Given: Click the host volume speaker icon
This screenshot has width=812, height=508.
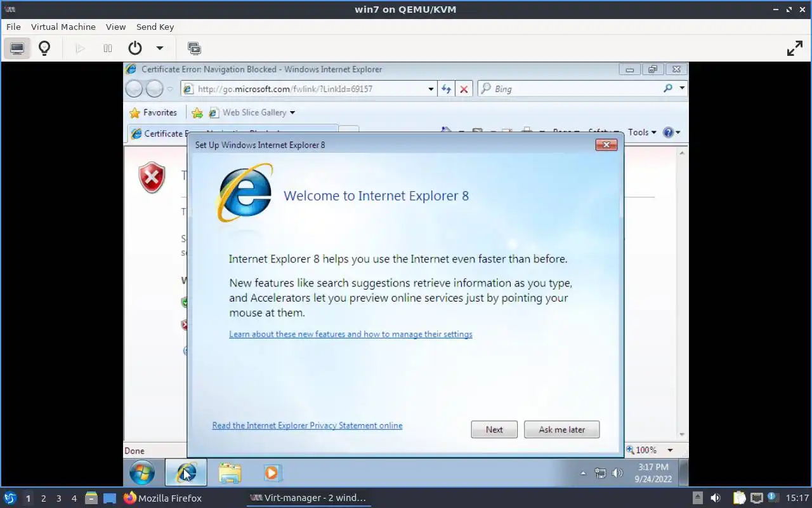Looking at the screenshot, I should [715, 498].
